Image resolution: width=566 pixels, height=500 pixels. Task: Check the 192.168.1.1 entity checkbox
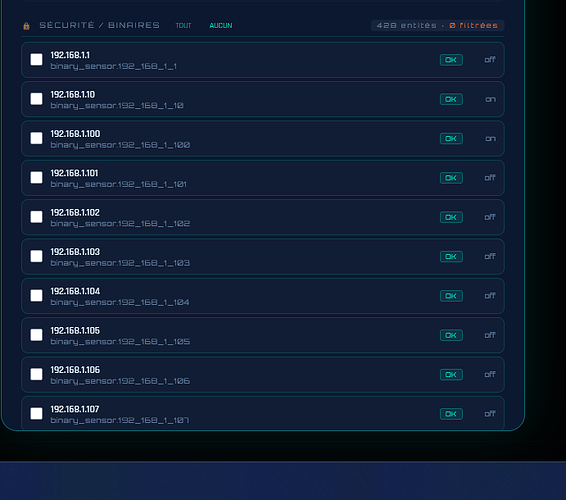36,60
